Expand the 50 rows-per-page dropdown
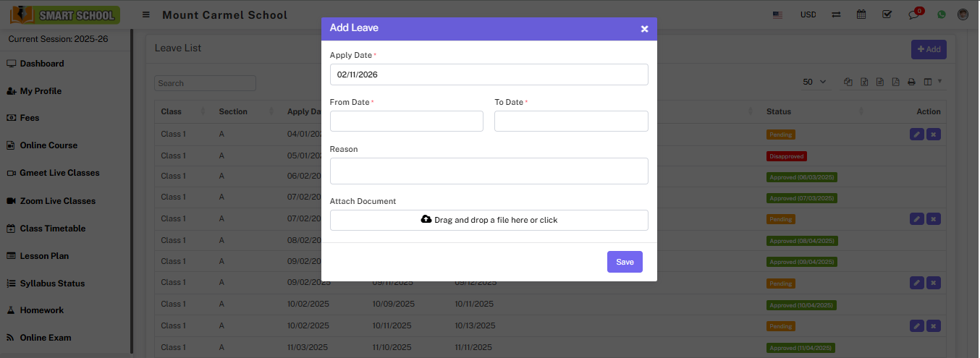Viewport: 980px width, 358px height. tap(814, 82)
